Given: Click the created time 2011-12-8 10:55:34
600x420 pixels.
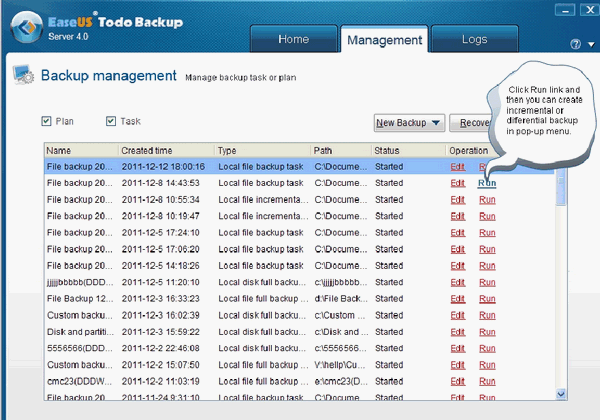Looking at the screenshot, I should 160,200.
